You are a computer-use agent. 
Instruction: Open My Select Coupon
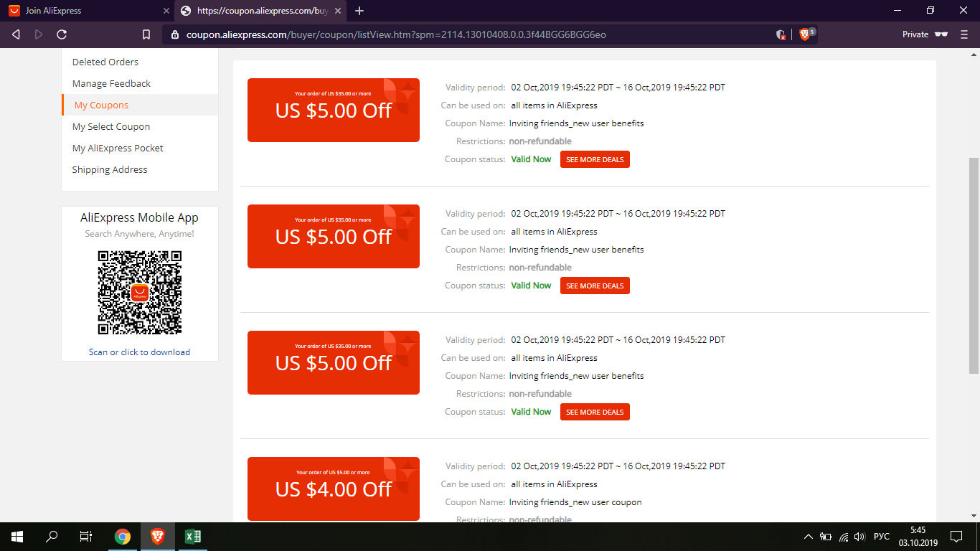[111, 126]
